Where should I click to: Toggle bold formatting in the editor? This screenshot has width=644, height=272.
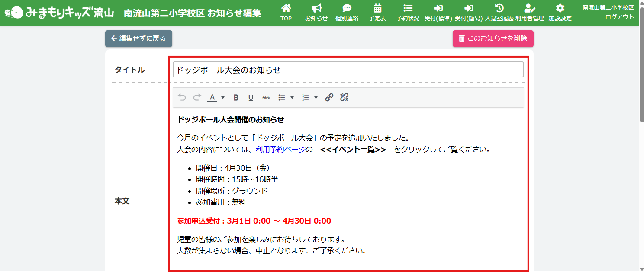tap(236, 98)
